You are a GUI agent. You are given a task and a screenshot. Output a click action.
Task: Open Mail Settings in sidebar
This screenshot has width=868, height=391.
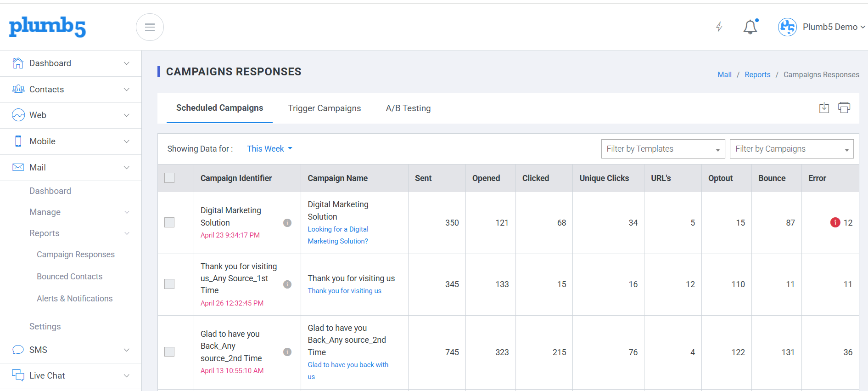coord(45,327)
